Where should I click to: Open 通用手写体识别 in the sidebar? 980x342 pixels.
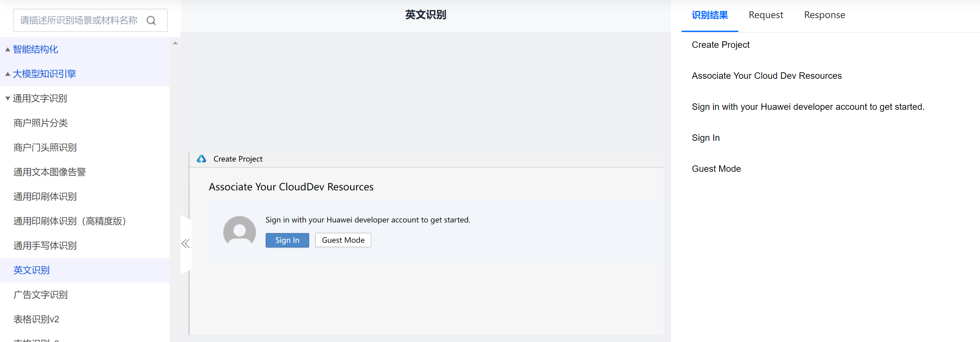(x=45, y=246)
